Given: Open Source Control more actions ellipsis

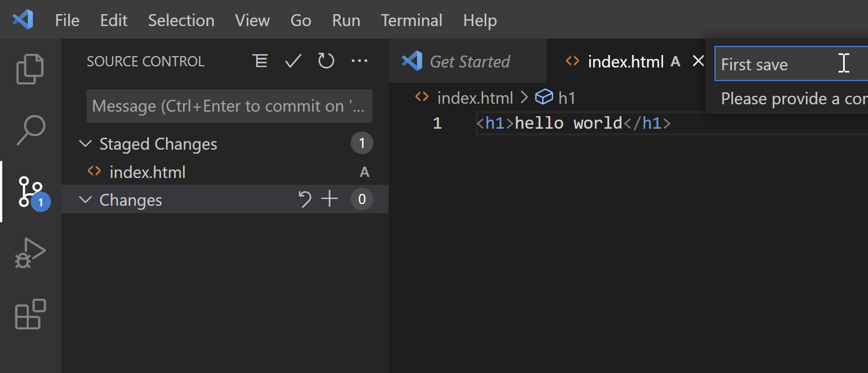Looking at the screenshot, I should click(x=360, y=61).
